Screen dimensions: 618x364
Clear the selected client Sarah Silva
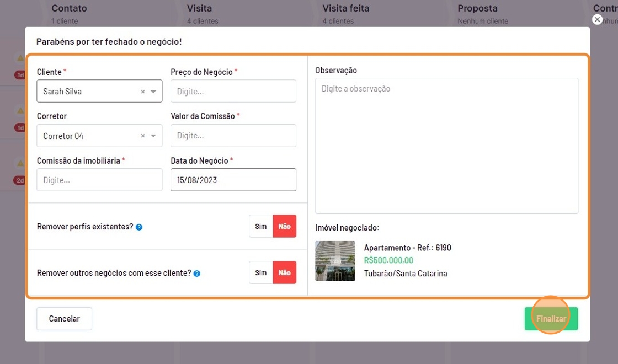pos(142,92)
